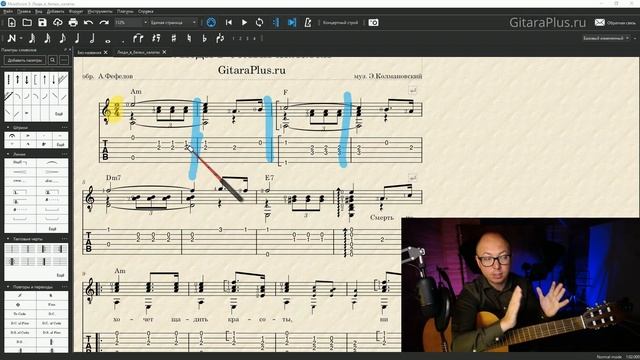The width and height of the screenshot is (640, 360).
Task: Insert a rest
Action: point(156,38)
